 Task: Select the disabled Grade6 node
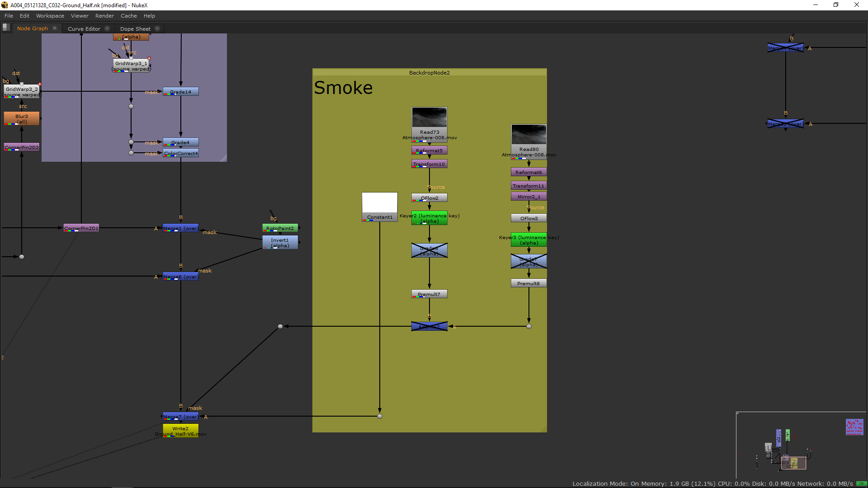pyautogui.click(x=429, y=251)
